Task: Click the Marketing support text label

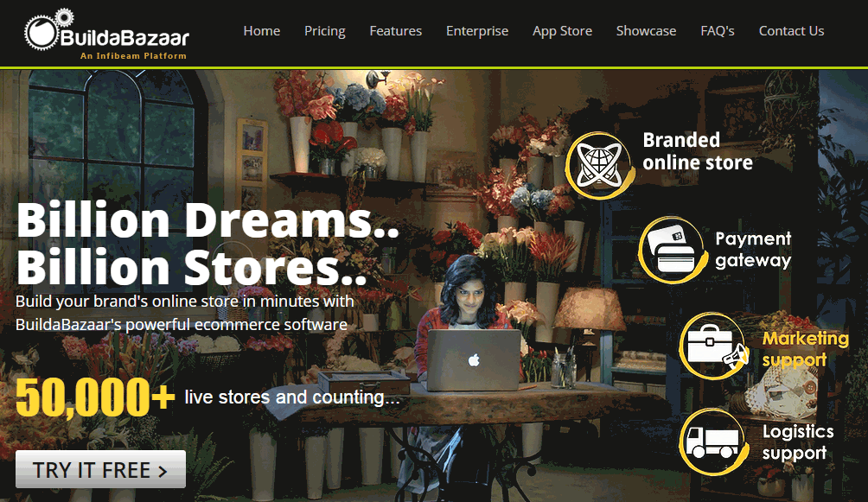Action: (806, 349)
